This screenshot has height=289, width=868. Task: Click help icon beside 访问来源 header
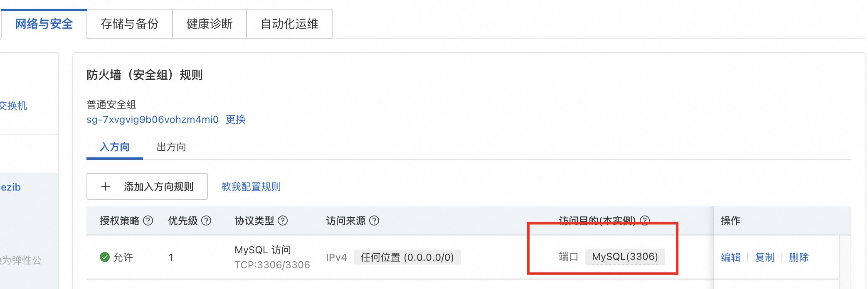(x=374, y=220)
